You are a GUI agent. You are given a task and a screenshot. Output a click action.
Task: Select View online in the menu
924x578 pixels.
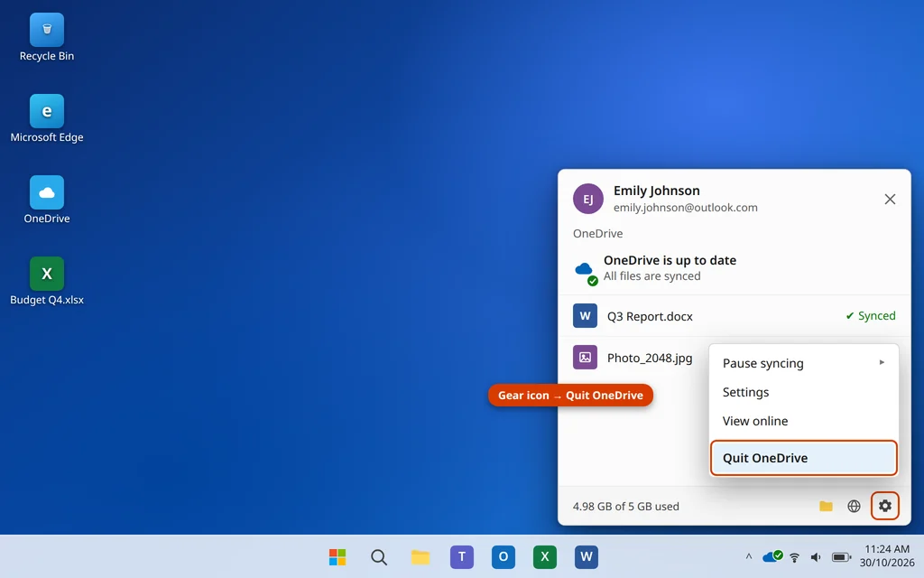[804, 421]
